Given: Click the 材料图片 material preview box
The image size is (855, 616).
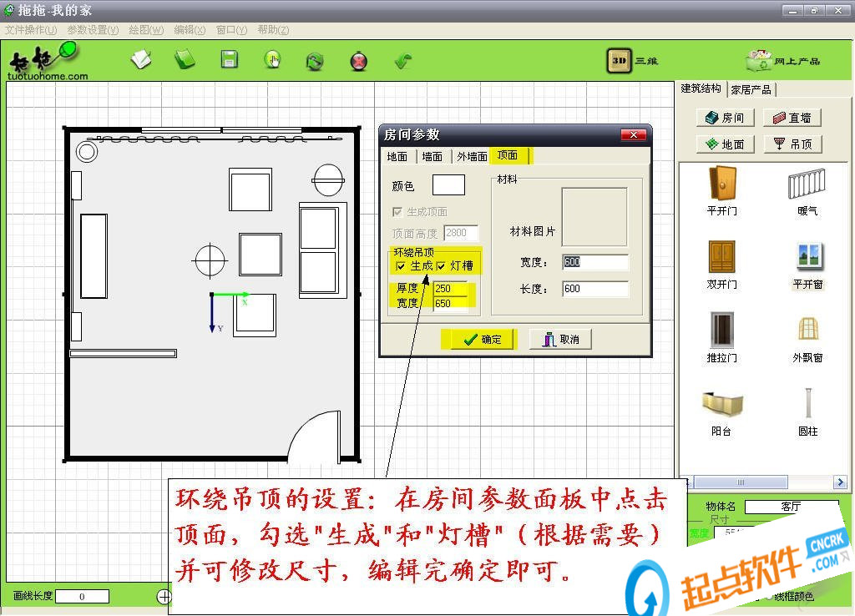Looking at the screenshot, I should pos(594,217).
